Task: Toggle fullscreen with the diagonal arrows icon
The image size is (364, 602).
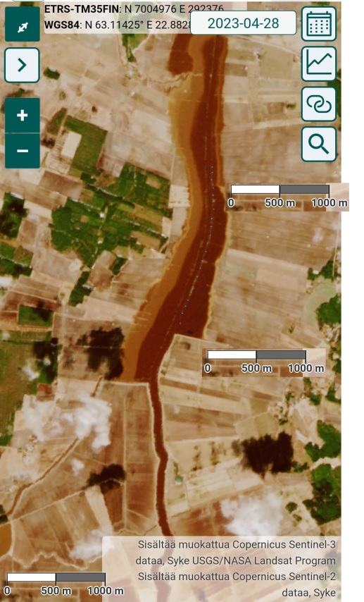Action: coord(23,24)
